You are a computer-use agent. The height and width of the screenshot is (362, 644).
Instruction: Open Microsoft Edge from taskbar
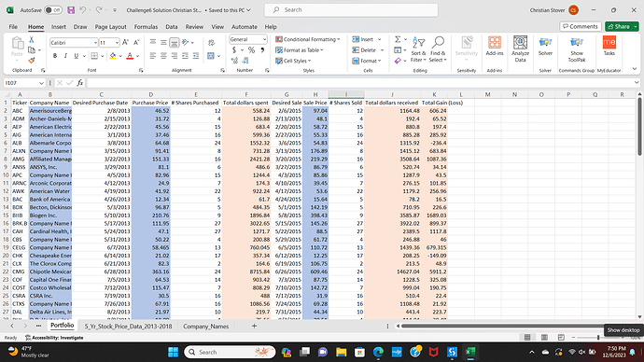pos(378,352)
